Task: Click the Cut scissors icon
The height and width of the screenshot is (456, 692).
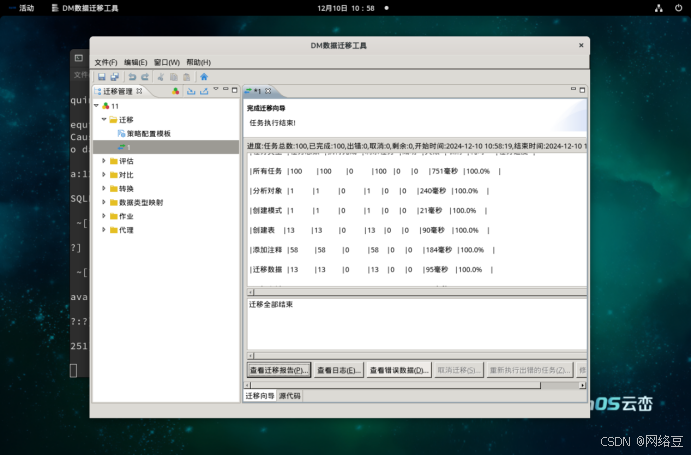Action: [161, 77]
